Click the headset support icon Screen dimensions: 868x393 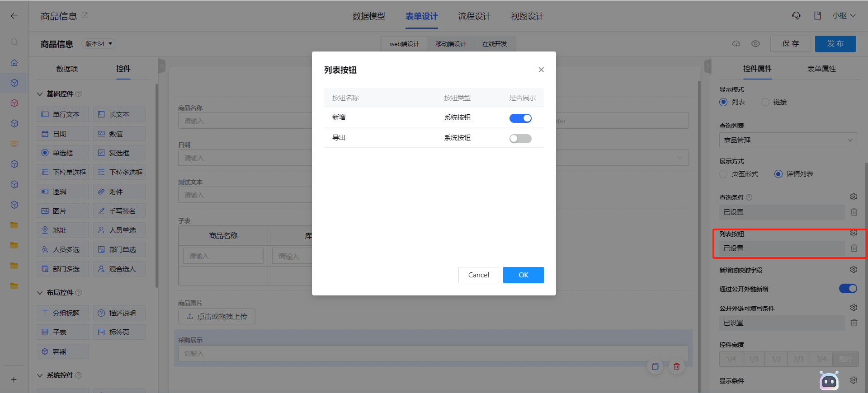(x=796, y=16)
